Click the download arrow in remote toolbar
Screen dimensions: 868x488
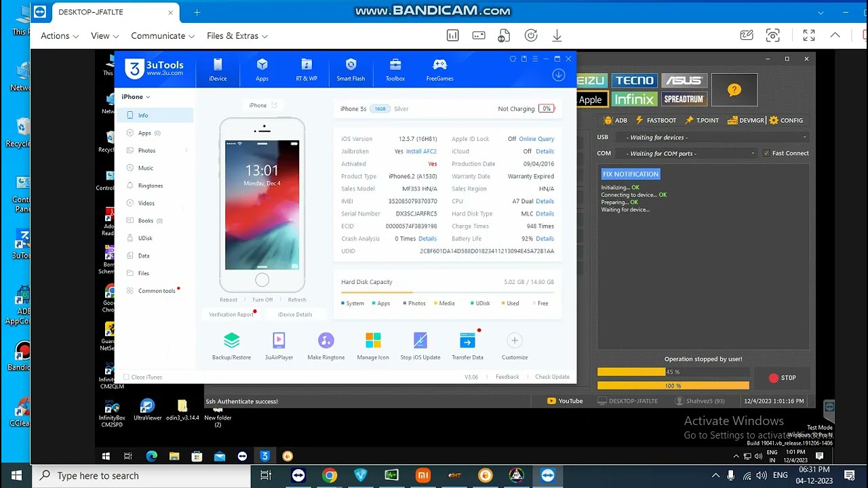(x=557, y=35)
